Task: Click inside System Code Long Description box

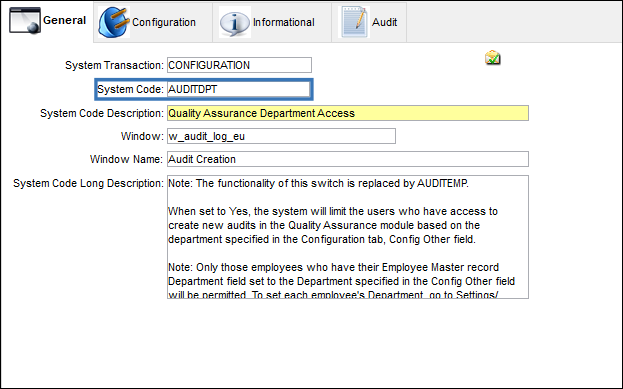Action: tap(348, 237)
